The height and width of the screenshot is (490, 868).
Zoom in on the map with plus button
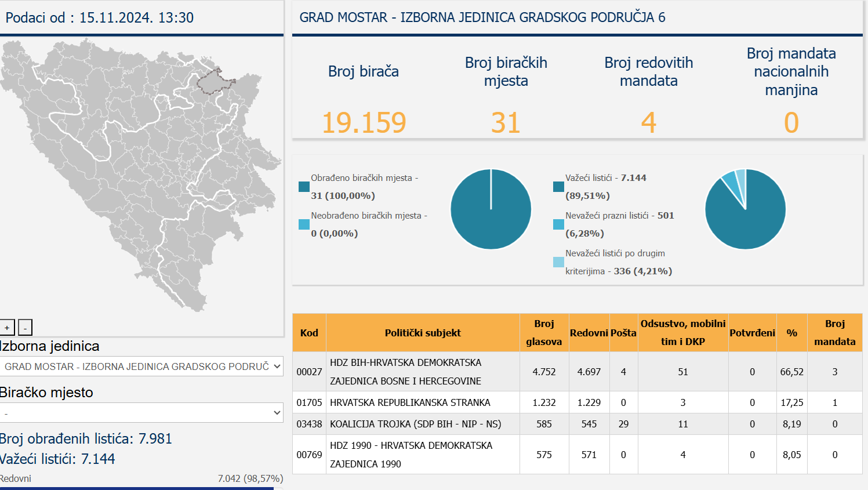[7, 328]
